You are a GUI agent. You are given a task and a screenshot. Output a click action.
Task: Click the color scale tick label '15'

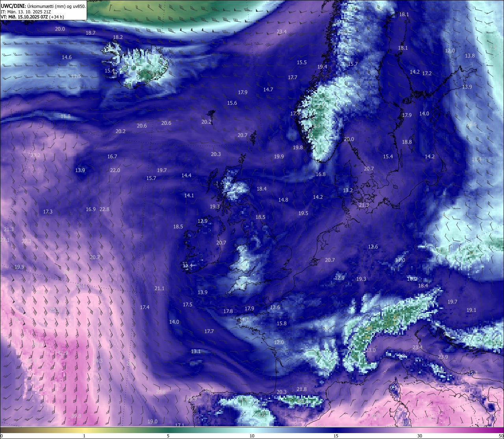336,436
